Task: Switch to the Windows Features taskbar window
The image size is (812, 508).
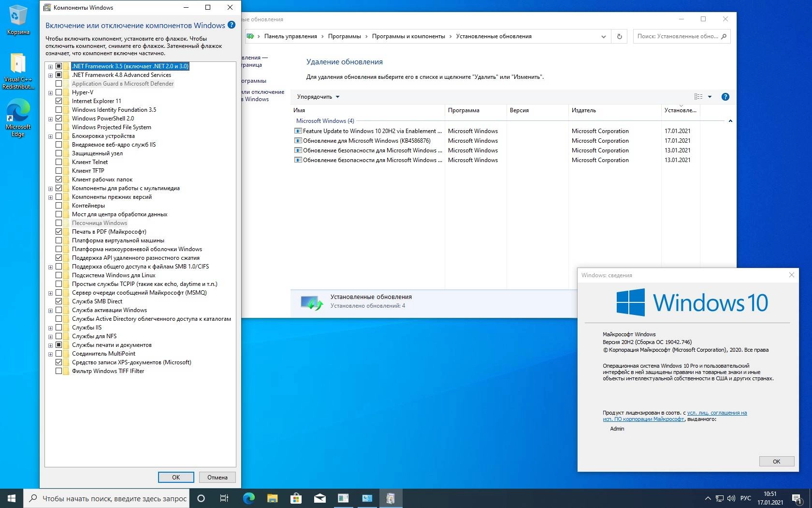Action: 391,498
